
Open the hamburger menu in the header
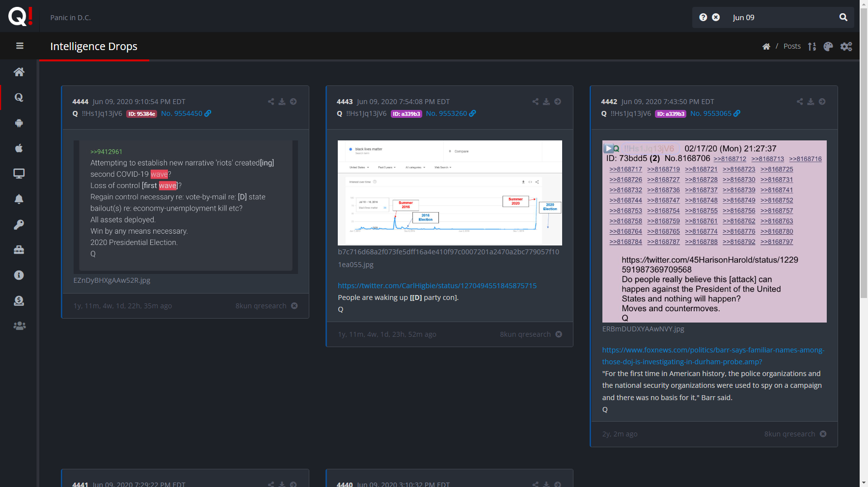[x=20, y=46]
